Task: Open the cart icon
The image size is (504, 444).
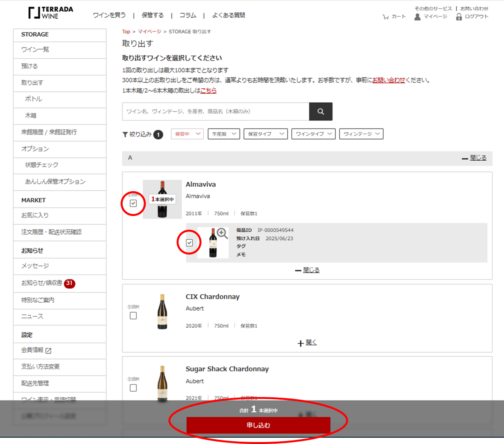Action: [x=385, y=17]
